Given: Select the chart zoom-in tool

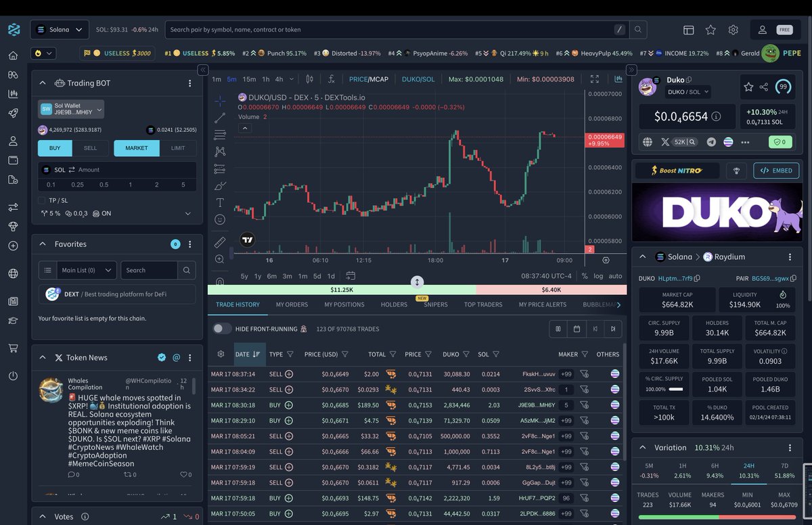Looking at the screenshot, I should [x=220, y=259].
